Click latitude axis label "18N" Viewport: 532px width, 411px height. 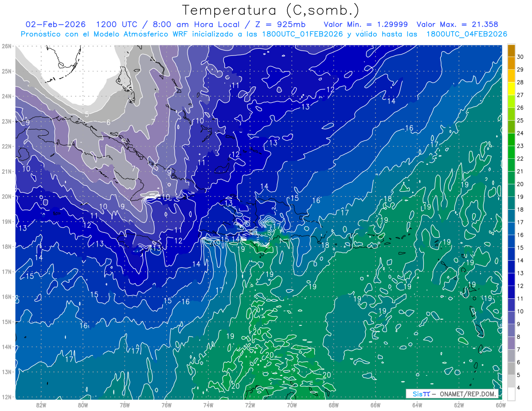(6, 247)
